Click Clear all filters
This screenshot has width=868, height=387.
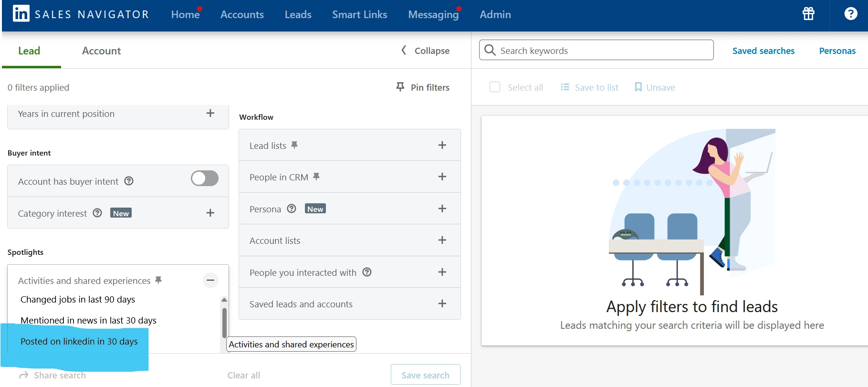coord(244,375)
